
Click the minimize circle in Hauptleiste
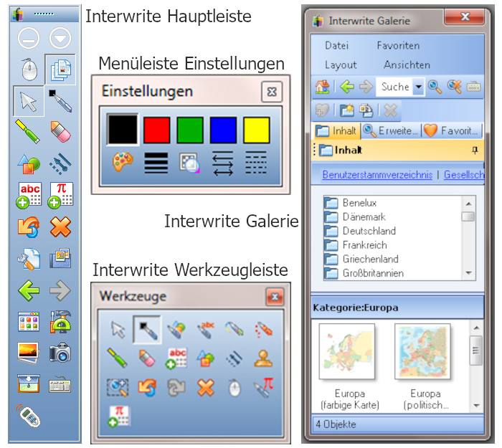point(29,38)
